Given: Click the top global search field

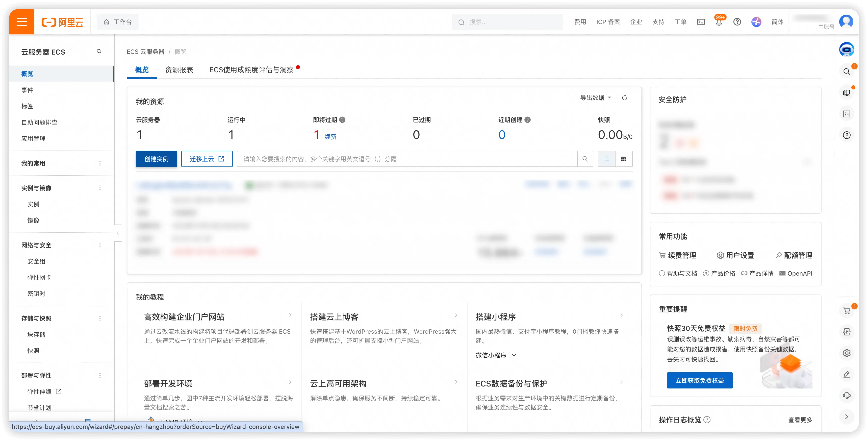Looking at the screenshot, I should pyautogui.click(x=507, y=22).
